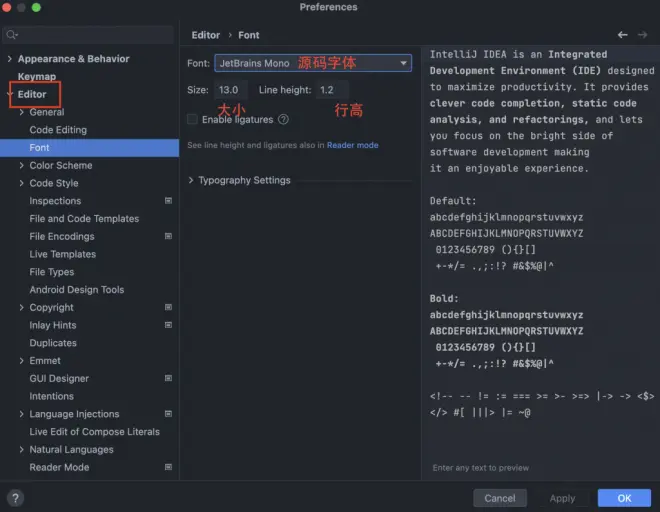
Task: Open Inspections settings page
Action: point(55,201)
